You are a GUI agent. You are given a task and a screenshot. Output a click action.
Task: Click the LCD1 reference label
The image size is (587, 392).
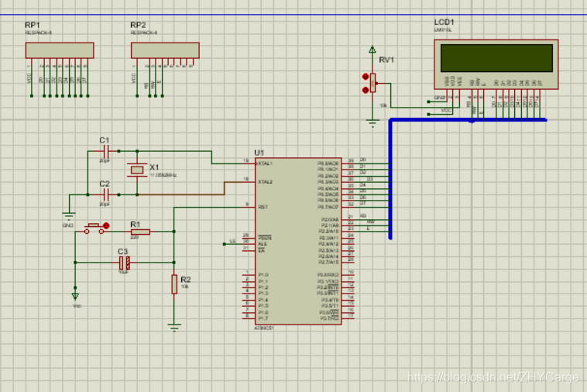[444, 22]
